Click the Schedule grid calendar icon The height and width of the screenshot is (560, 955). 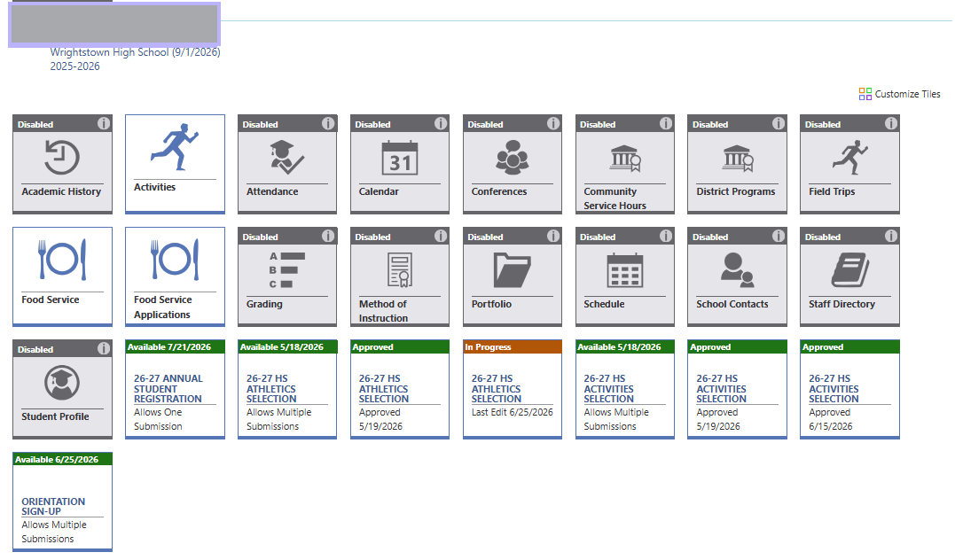coord(625,270)
